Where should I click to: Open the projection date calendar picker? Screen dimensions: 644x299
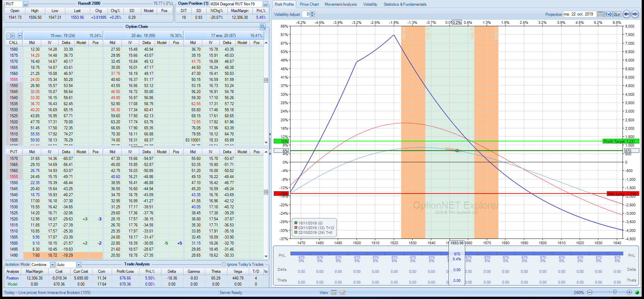(x=600, y=14)
